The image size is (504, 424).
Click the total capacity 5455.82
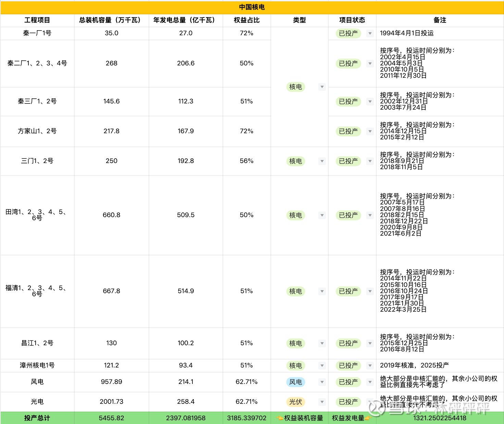tap(112, 418)
